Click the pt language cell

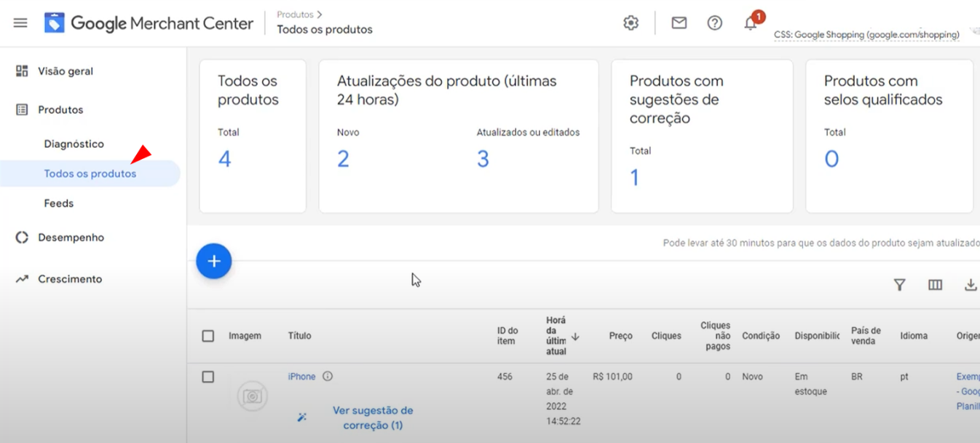click(904, 377)
